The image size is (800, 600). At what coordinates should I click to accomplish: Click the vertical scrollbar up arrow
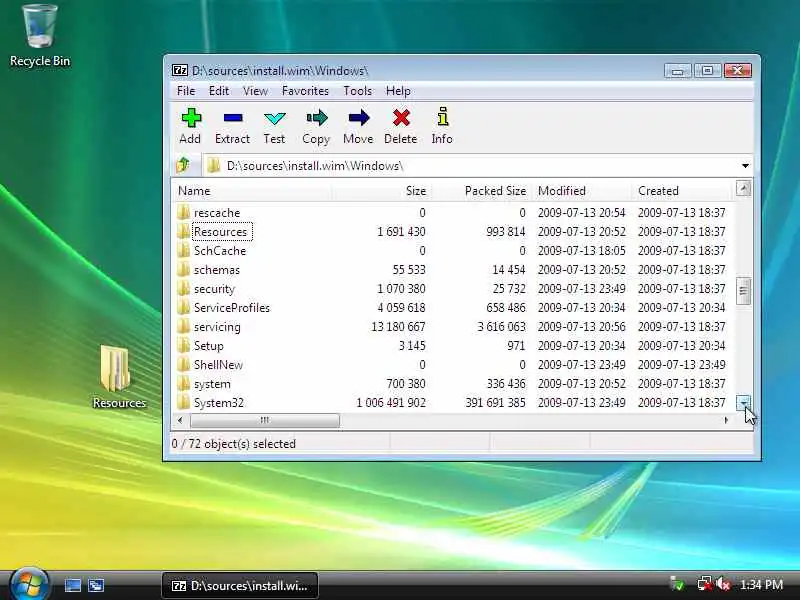[x=744, y=189]
